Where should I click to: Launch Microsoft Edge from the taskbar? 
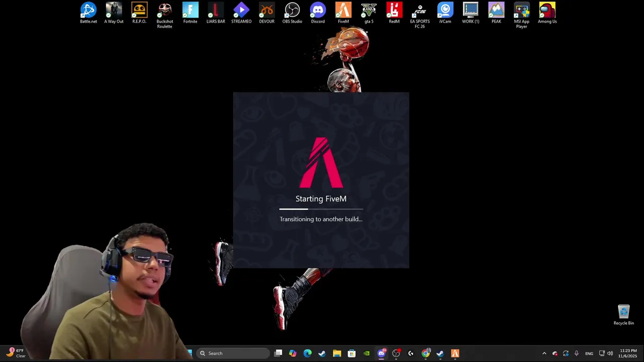(307, 353)
